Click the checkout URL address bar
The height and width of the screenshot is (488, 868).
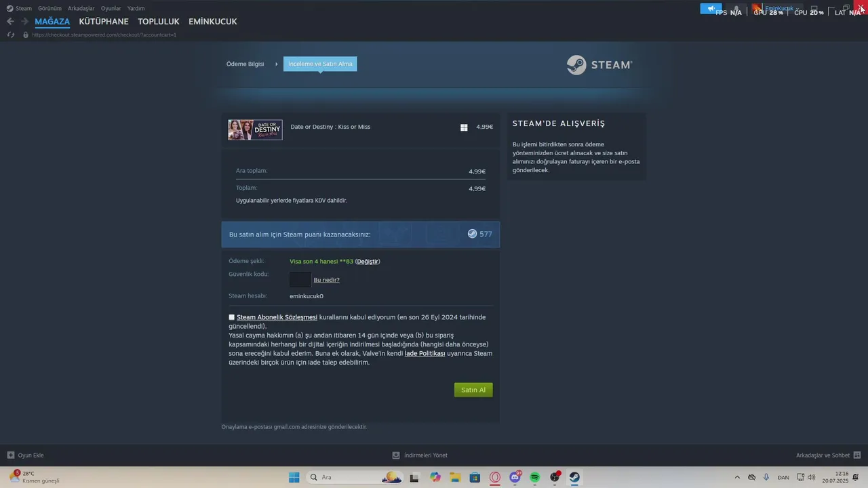[x=104, y=35]
